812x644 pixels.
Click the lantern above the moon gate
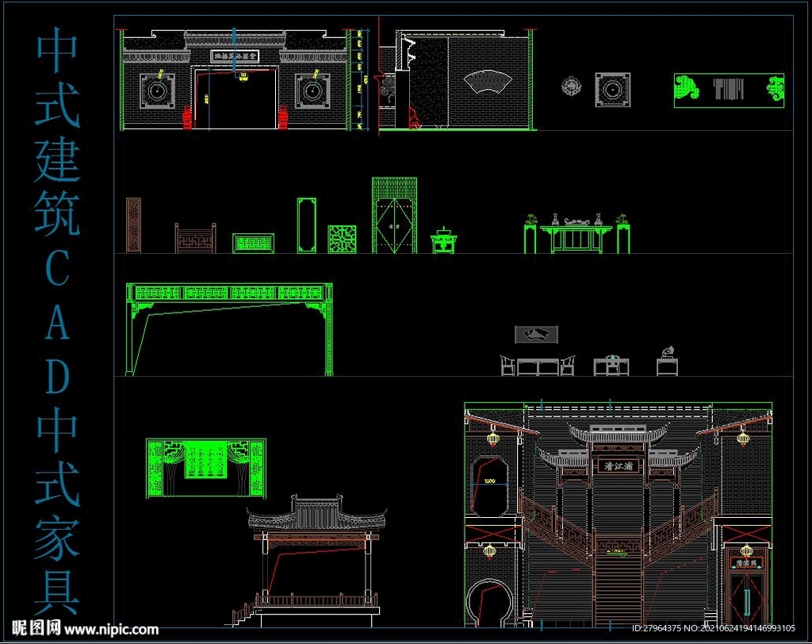489,550
